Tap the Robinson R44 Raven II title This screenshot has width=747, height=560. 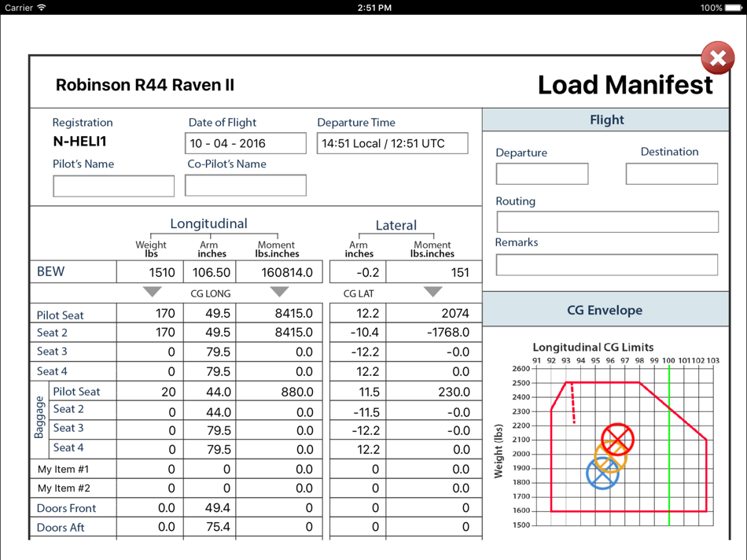[145, 85]
